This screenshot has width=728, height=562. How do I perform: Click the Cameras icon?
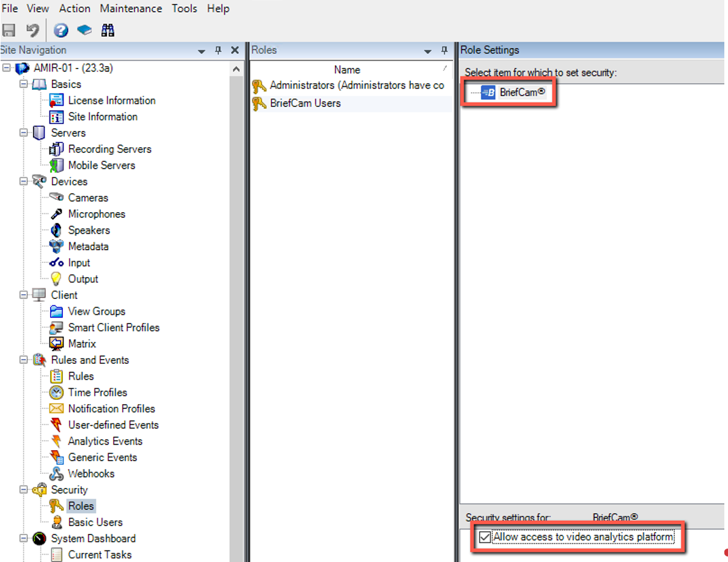[x=56, y=198]
